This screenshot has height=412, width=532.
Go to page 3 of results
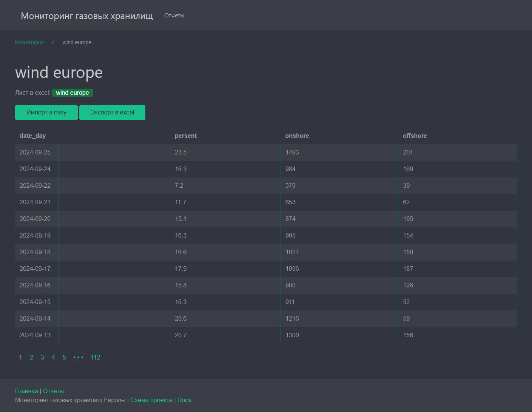tap(42, 357)
